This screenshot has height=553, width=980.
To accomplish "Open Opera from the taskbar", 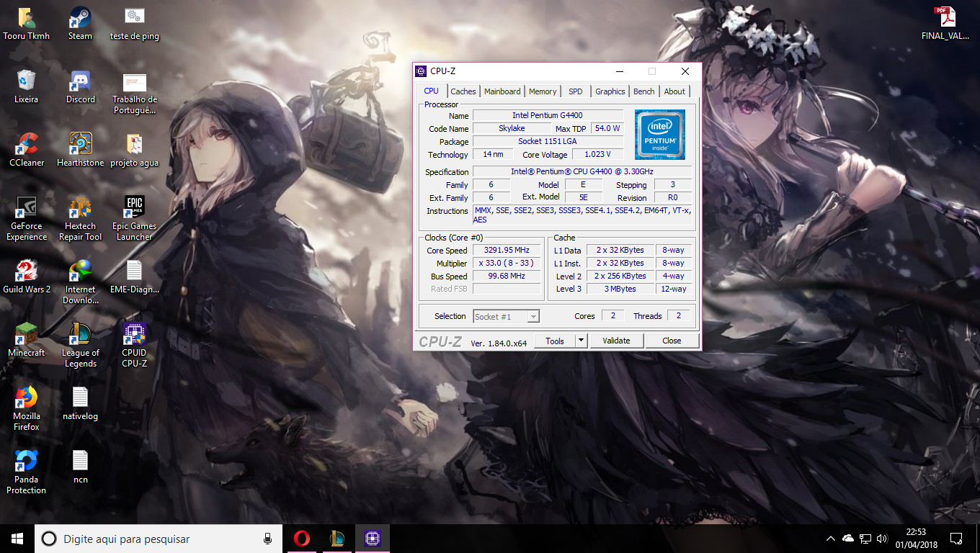I will [x=302, y=539].
